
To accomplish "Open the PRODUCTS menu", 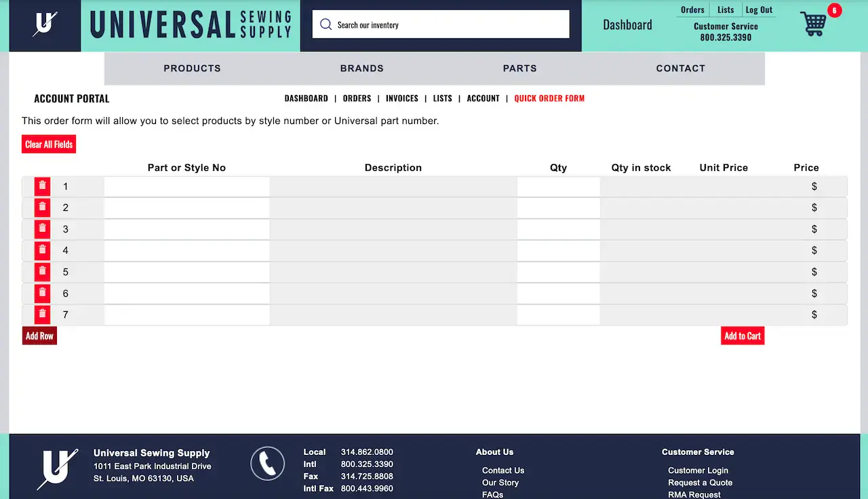I will 193,68.
